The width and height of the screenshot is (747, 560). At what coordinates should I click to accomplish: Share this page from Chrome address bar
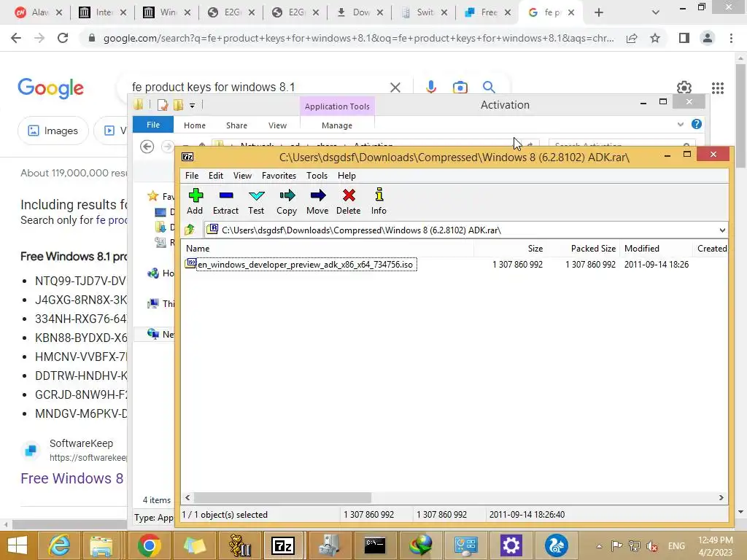632,38
